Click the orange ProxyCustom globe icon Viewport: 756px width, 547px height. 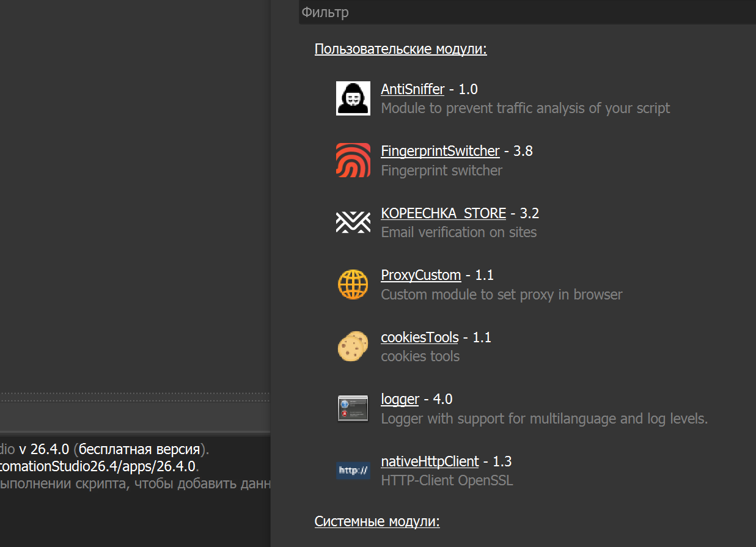[x=353, y=285]
